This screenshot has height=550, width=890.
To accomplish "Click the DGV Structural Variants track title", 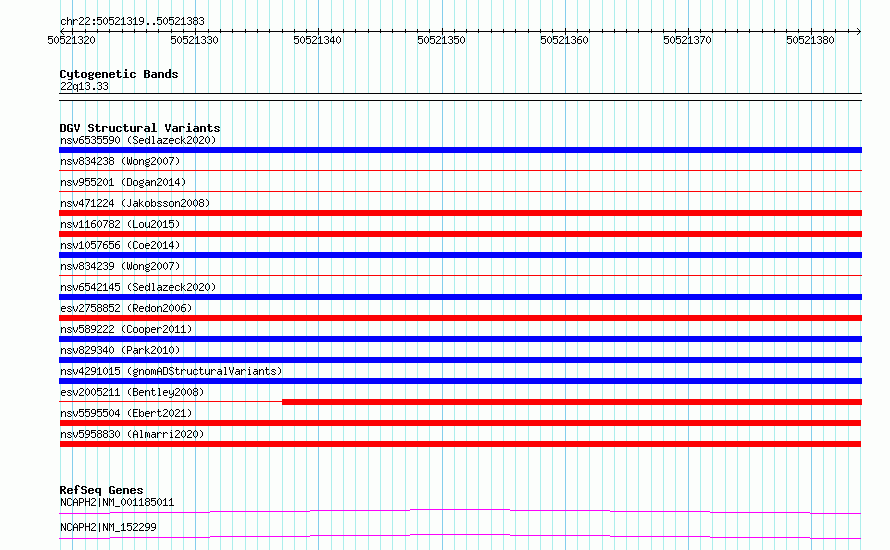I will pos(140,128).
